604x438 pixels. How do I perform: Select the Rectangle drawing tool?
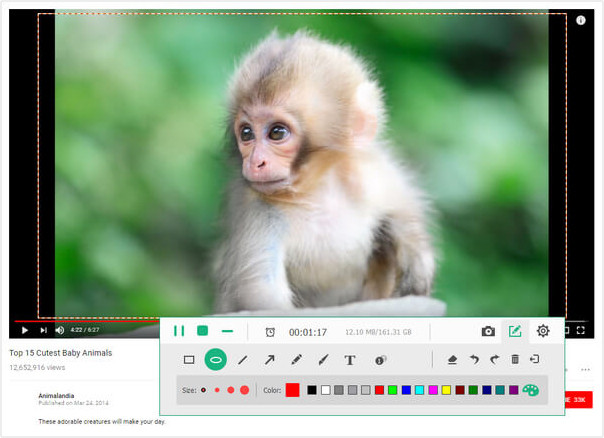point(189,360)
